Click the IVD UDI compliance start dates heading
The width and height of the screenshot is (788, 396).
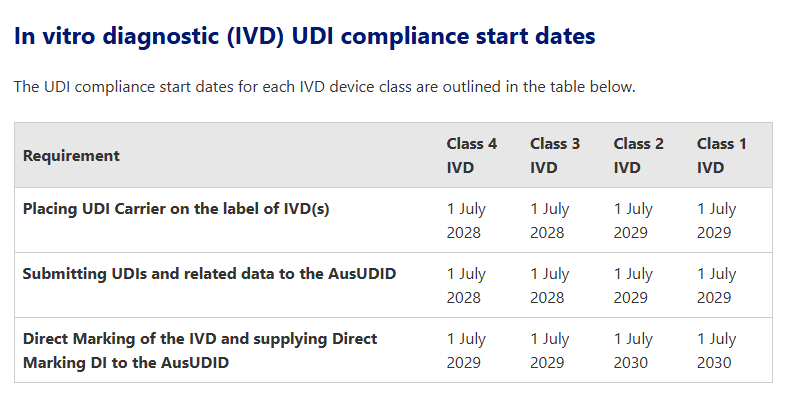pyautogui.click(x=305, y=37)
